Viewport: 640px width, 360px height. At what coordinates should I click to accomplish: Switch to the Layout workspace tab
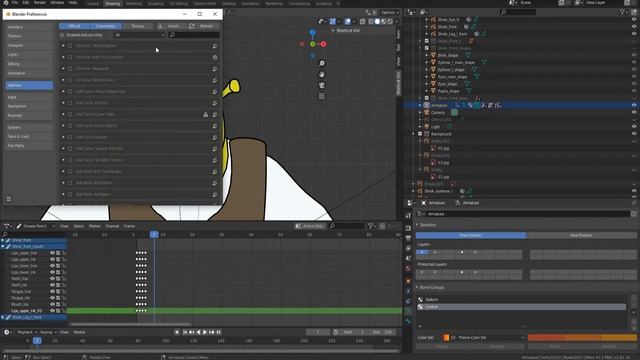tap(93, 3)
